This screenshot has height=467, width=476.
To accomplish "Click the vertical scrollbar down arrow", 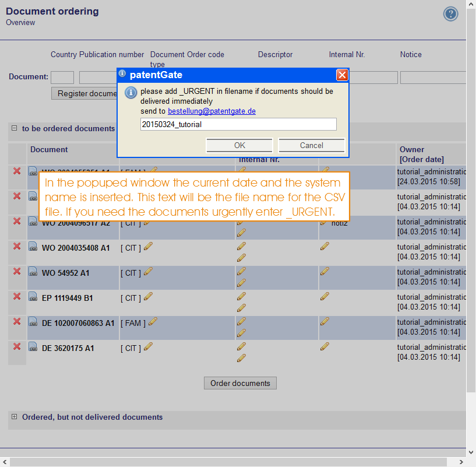I will pyautogui.click(x=471, y=452).
